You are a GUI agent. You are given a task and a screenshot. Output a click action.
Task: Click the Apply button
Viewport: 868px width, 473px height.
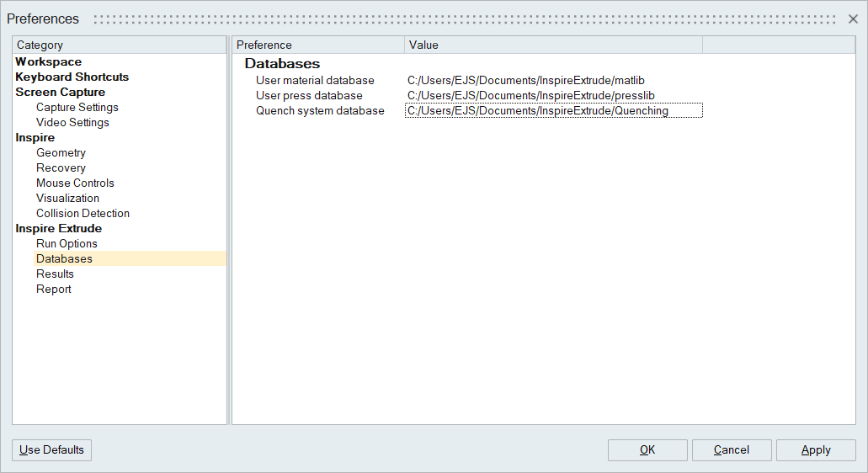point(815,450)
